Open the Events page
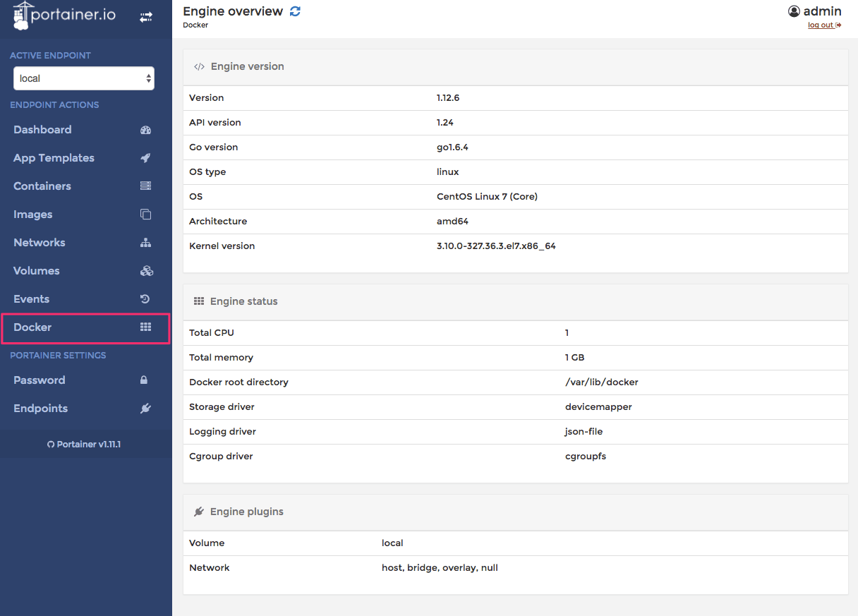This screenshot has height=616, width=858. coord(86,299)
